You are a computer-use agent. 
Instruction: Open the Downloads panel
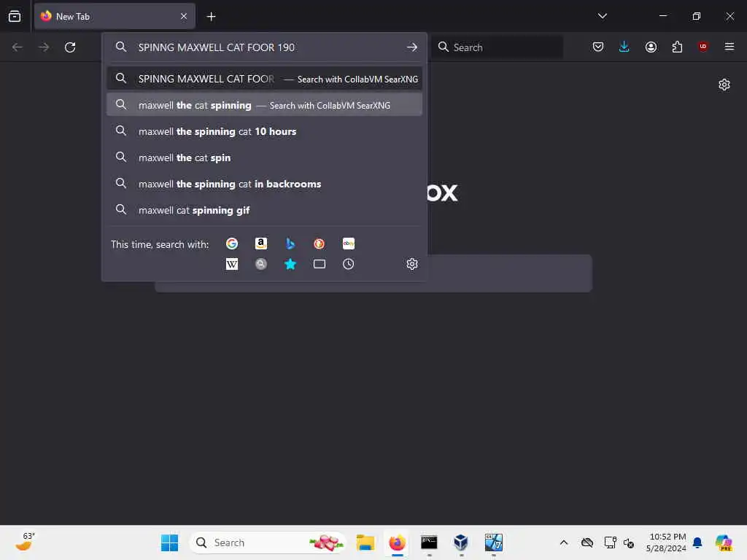[x=624, y=47]
